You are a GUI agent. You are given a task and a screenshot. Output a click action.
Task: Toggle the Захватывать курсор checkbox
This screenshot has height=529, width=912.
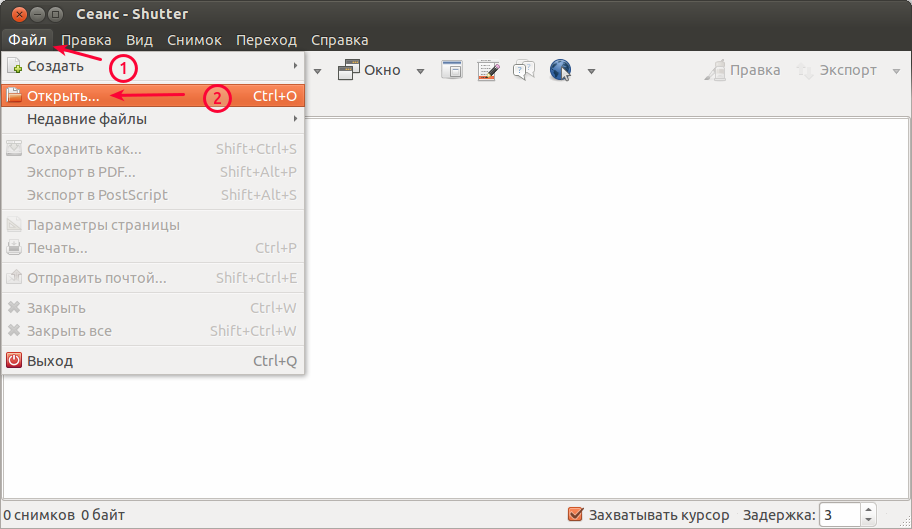click(x=575, y=514)
